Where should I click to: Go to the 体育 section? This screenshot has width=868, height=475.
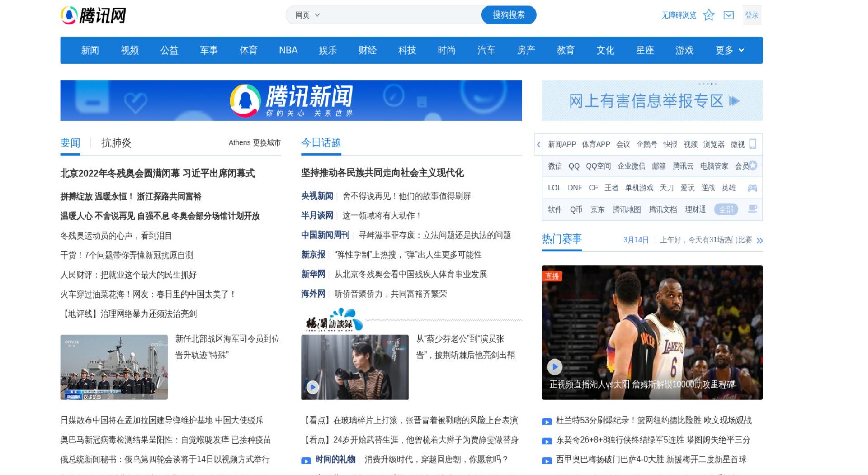248,50
